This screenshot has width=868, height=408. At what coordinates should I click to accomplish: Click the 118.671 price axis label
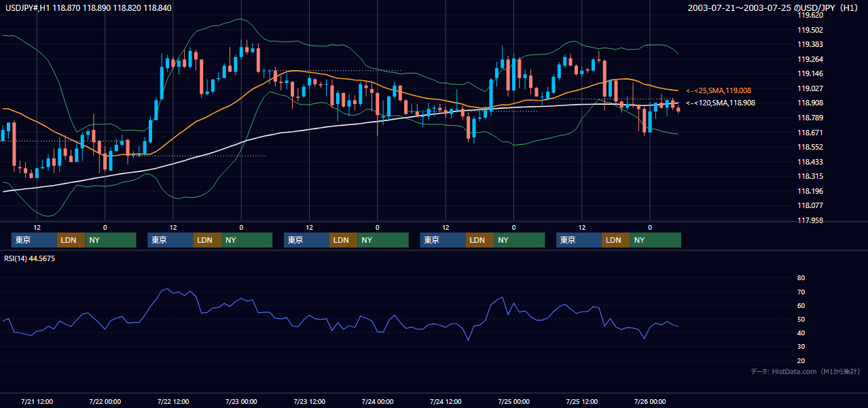tap(810, 133)
